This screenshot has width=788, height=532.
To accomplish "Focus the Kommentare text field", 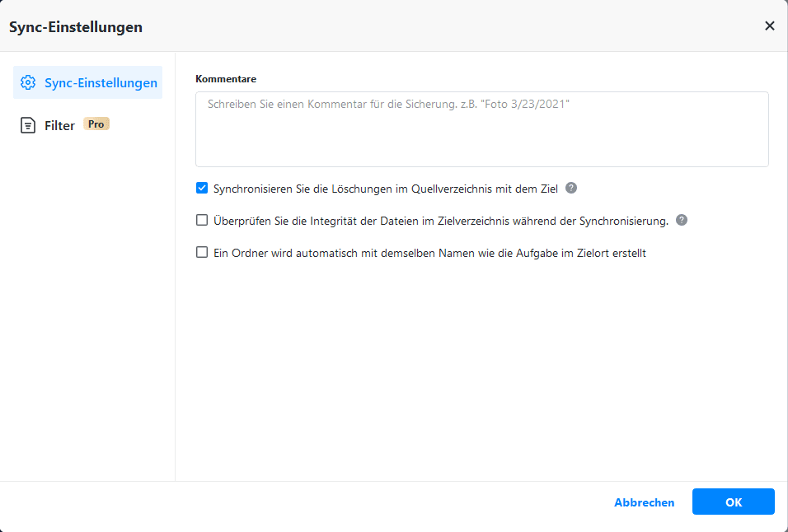I will pos(481,129).
